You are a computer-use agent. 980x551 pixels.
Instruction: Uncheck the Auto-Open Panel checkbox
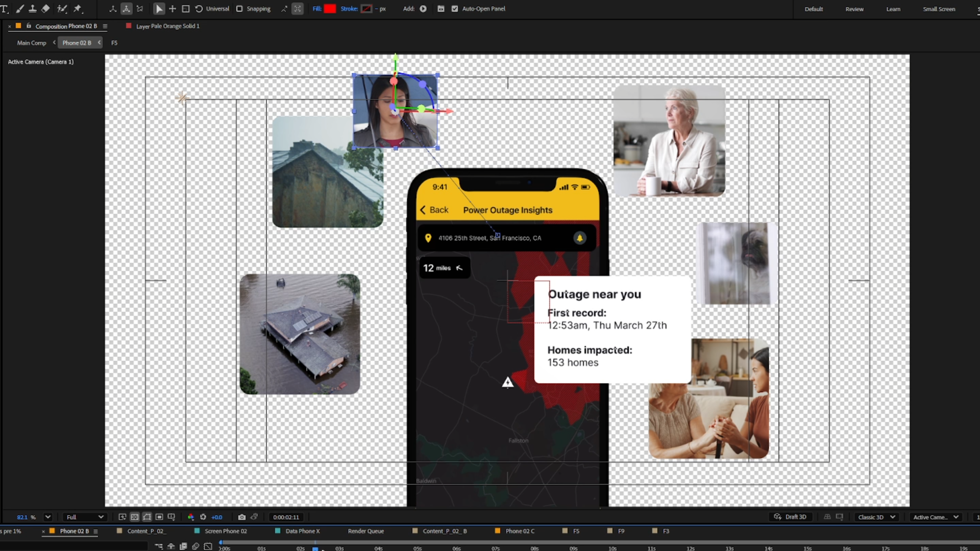[x=455, y=9]
